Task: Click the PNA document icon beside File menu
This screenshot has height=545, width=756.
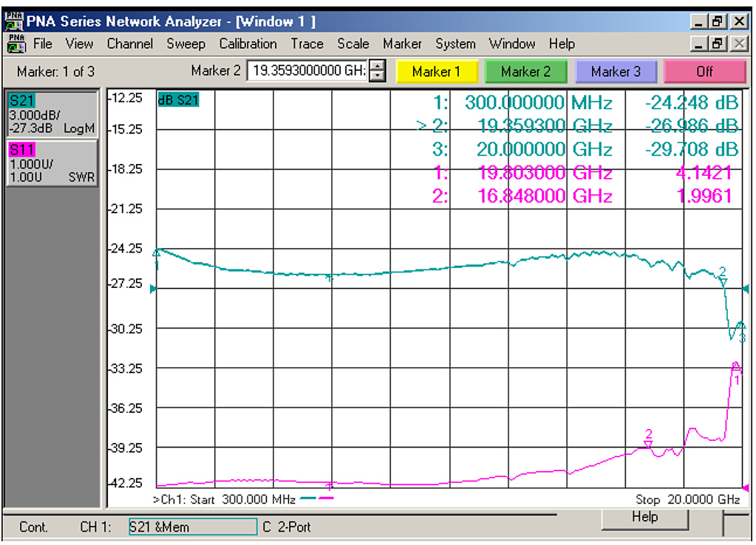Action: (16, 44)
